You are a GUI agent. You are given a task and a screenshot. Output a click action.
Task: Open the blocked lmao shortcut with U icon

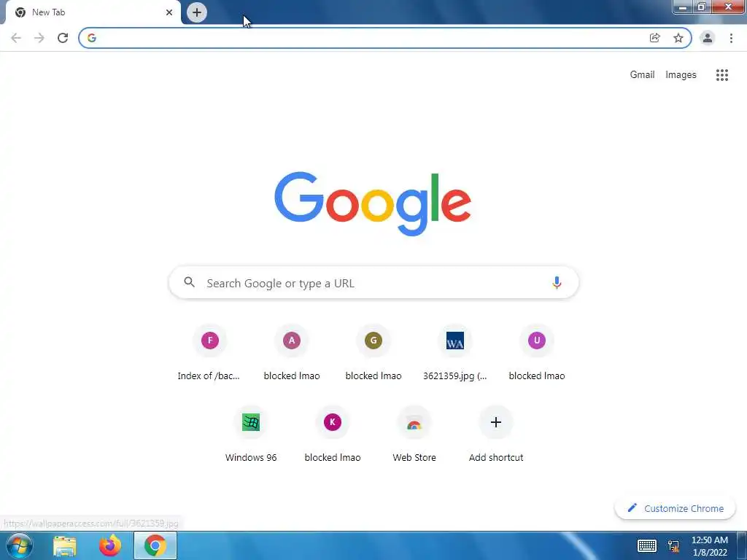pyautogui.click(x=537, y=353)
